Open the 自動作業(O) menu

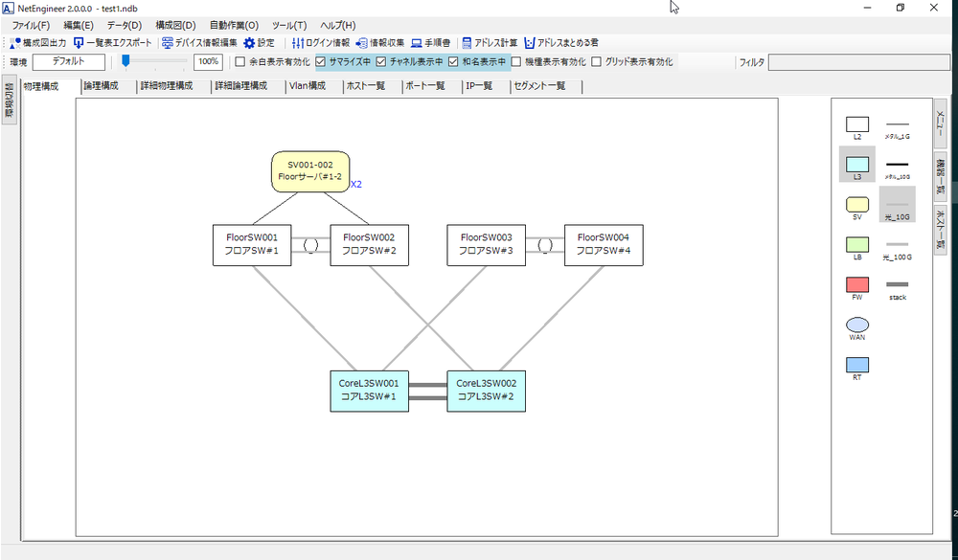(x=234, y=25)
